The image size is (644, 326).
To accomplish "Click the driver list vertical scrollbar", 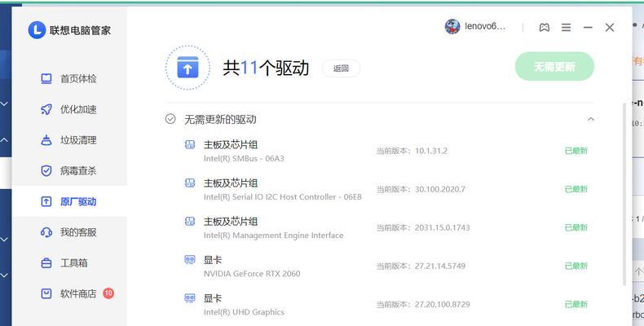I will pyautogui.click(x=624, y=194).
